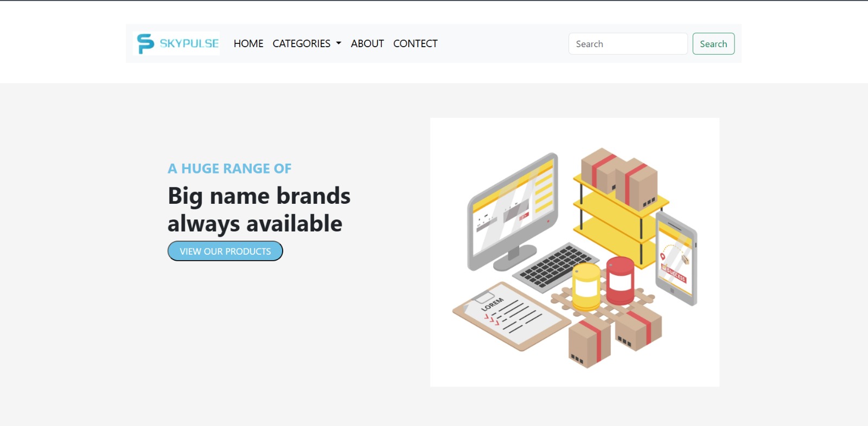
Task: Click the SkyPulse S logo icon
Action: click(x=145, y=43)
